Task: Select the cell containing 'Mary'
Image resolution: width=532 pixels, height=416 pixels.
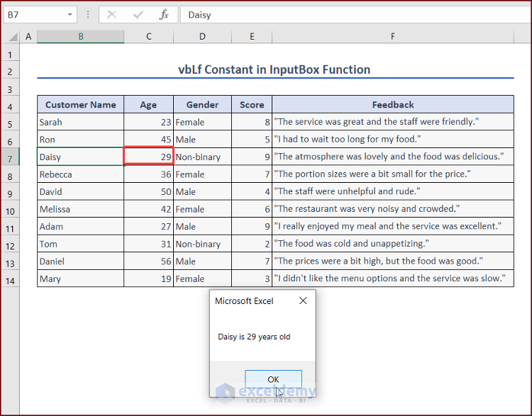Action: click(x=81, y=279)
